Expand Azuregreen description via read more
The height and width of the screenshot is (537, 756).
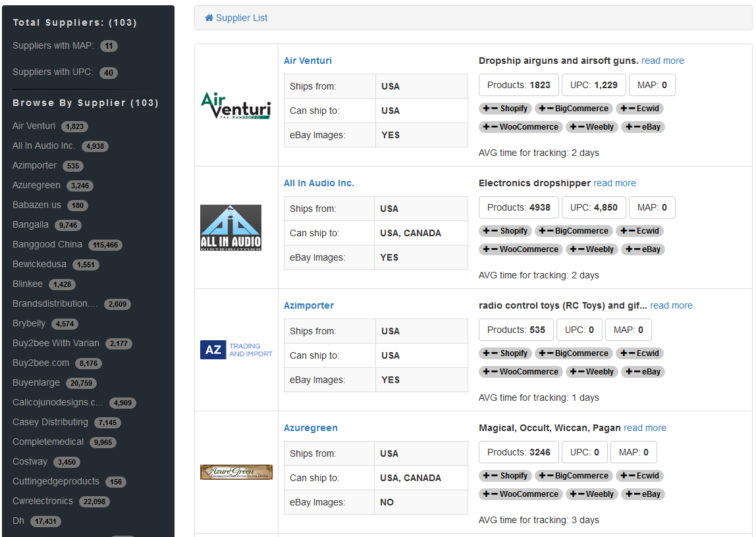pyautogui.click(x=645, y=428)
